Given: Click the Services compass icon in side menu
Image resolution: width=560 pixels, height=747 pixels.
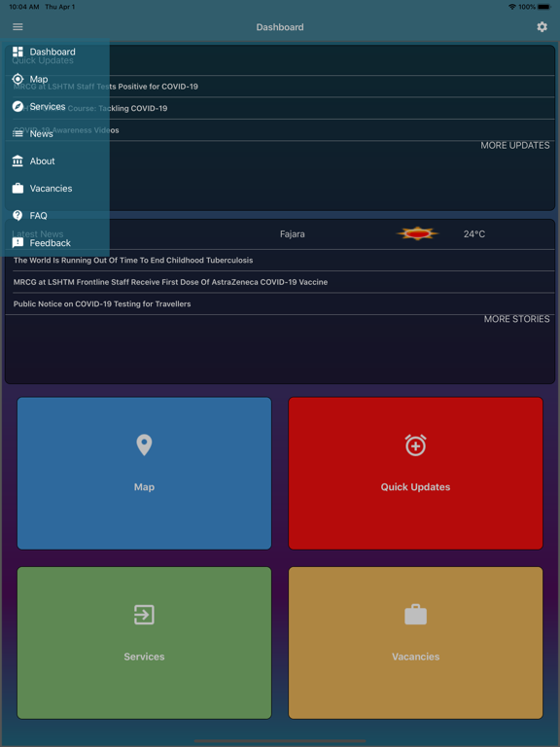Looking at the screenshot, I should 17,106.
